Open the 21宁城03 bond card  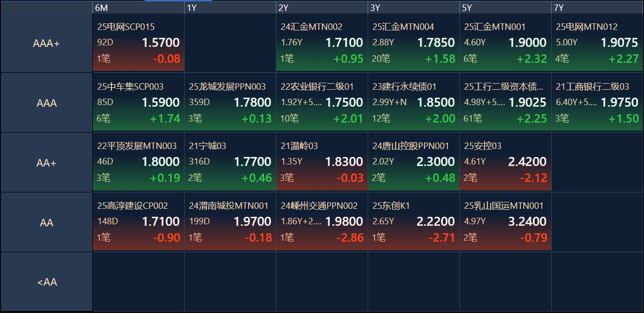tap(230, 162)
